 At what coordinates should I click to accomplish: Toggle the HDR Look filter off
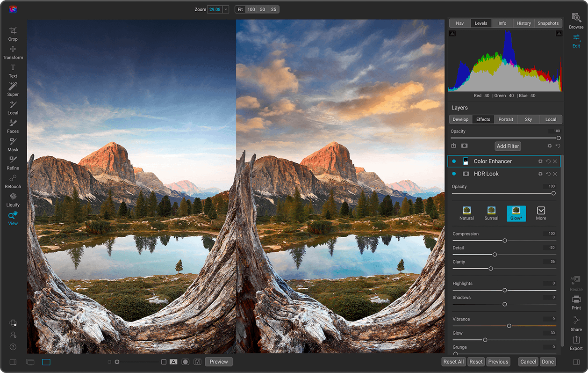tap(453, 174)
